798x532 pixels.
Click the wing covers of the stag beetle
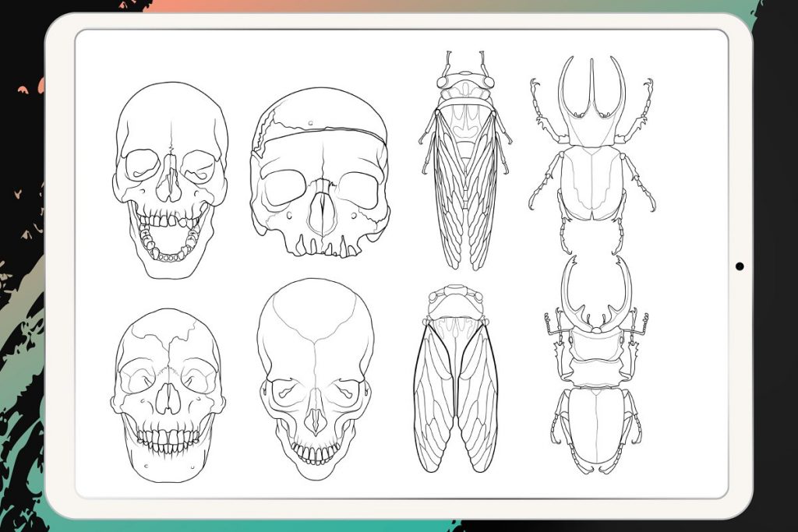tap(596, 426)
